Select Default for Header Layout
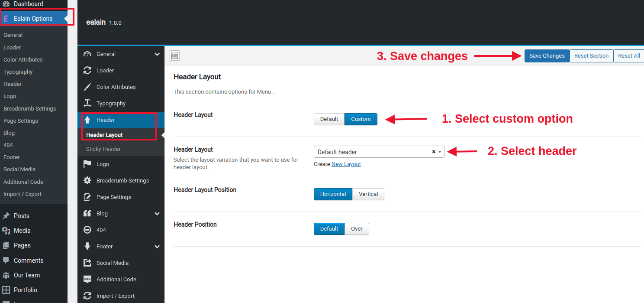644x303 pixels. click(x=329, y=119)
